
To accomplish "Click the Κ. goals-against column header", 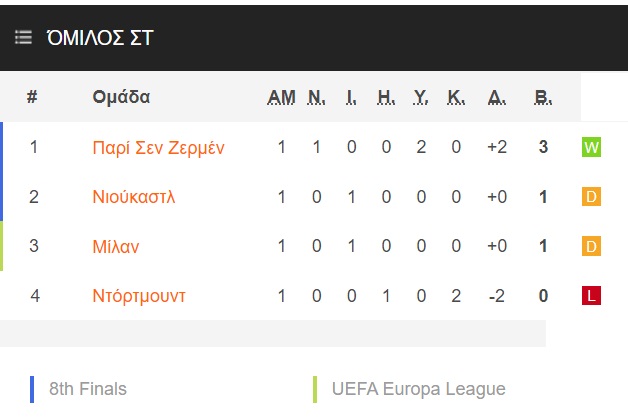I will pyautogui.click(x=456, y=97).
